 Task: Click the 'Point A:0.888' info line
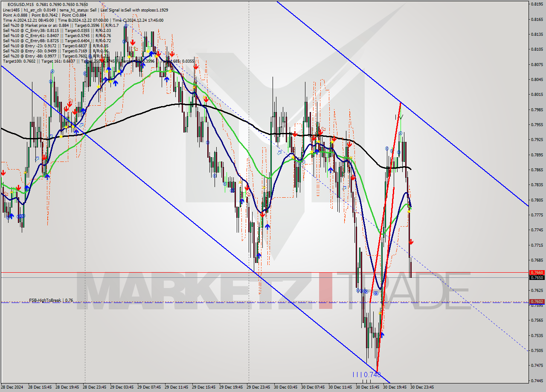44,15
